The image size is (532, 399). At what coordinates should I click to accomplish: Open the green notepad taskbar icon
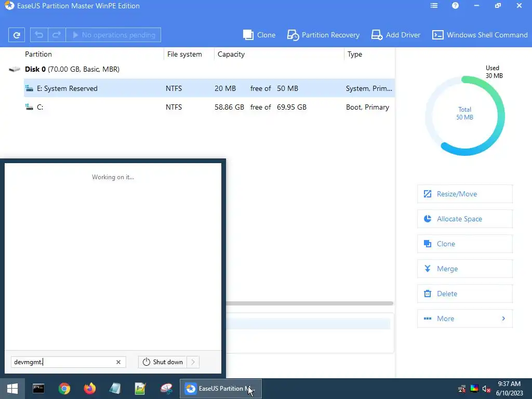[x=140, y=389]
